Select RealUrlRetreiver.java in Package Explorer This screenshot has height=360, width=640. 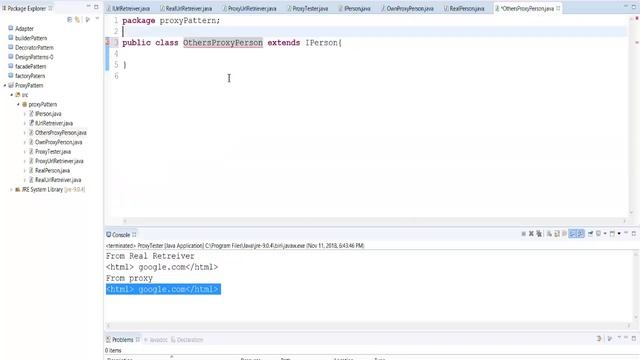(58, 180)
